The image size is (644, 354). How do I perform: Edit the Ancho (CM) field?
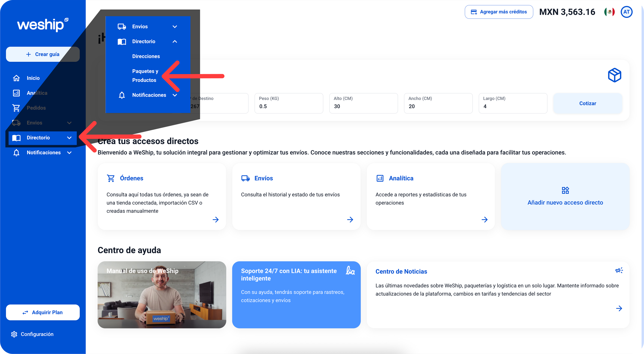pyautogui.click(x=438, y=103)
